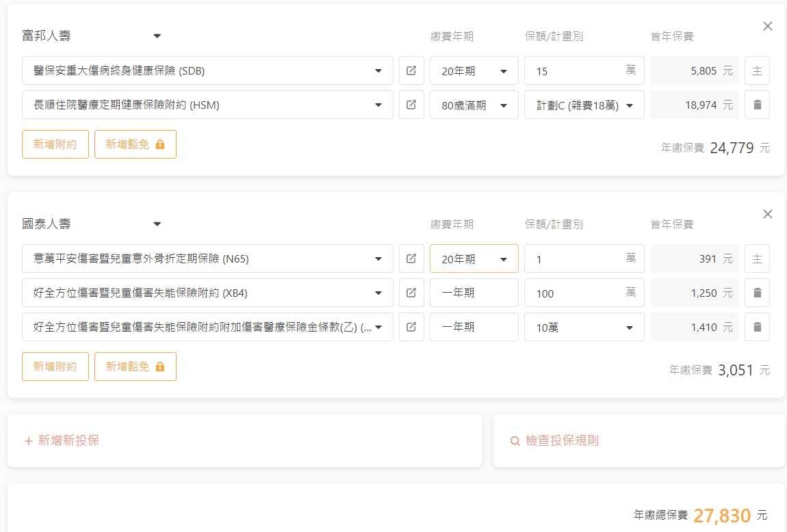Expand the 國泰人壽 company dropdown
Viewport: 787px width, 532px height.
157,224
